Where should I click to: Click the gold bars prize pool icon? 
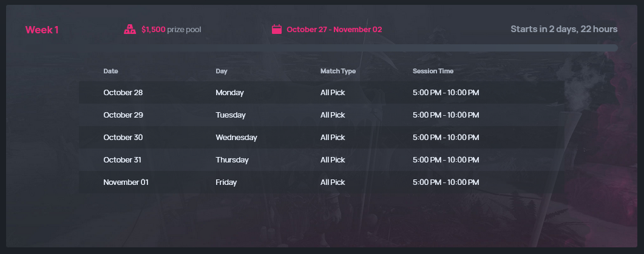tap(130, 29)
